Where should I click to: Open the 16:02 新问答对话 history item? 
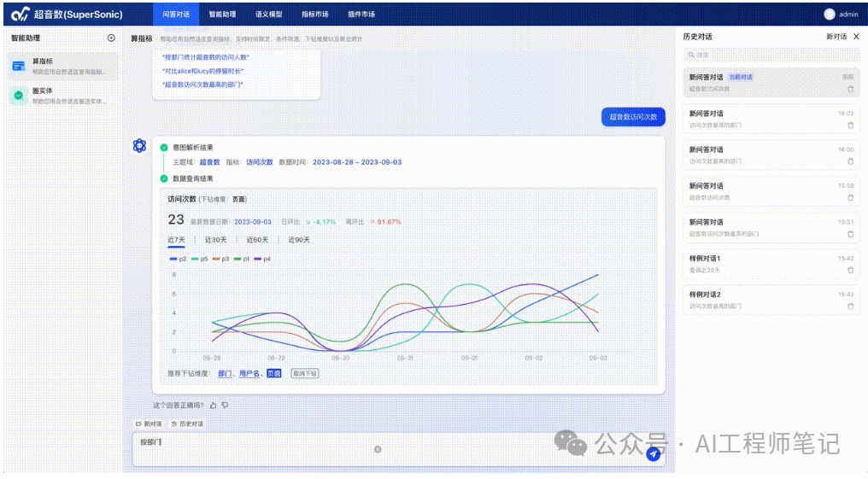click(771, 119)
